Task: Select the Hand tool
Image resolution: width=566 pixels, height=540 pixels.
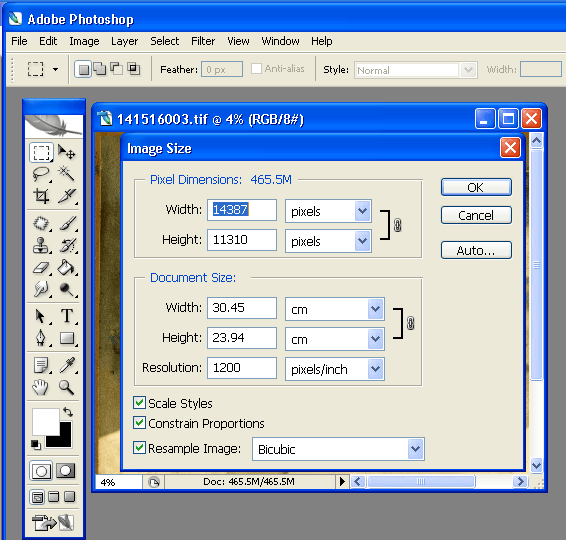Action: pos(41,387)
